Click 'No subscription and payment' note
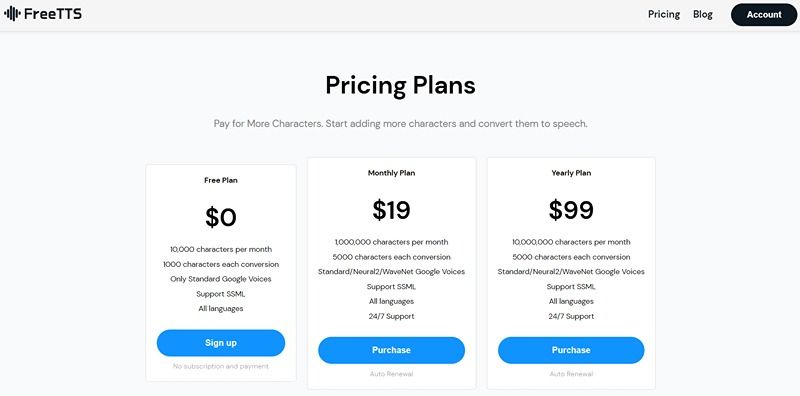This screenshot has height=396, width=800. 221,366
